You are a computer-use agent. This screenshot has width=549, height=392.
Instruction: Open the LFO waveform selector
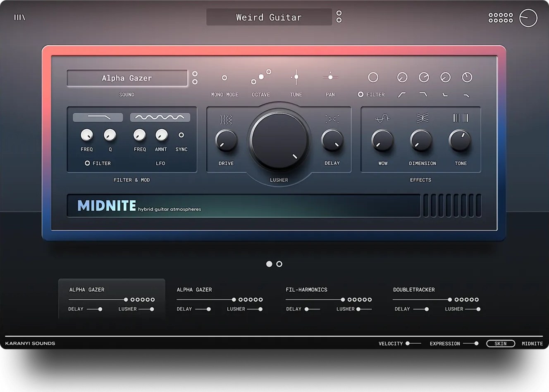pos(160,117)
